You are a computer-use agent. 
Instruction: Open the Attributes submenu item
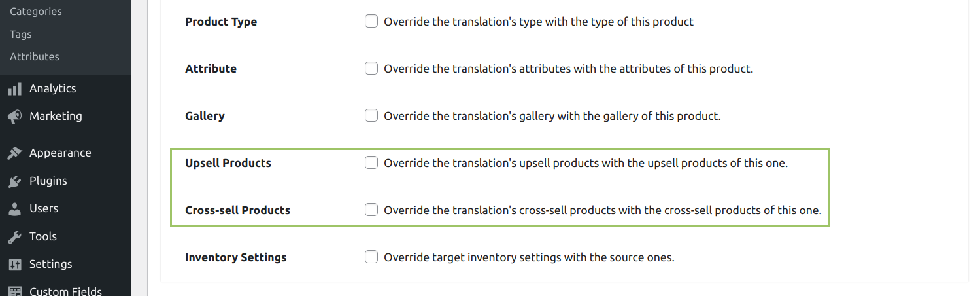pos(35,57)
